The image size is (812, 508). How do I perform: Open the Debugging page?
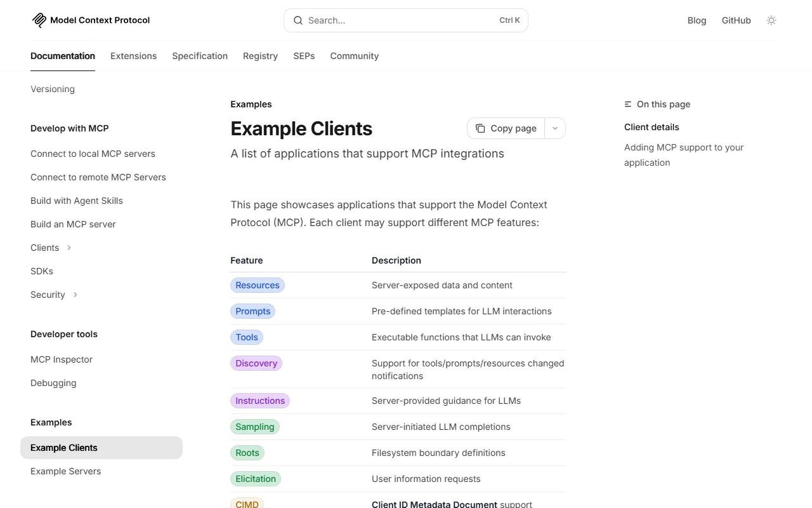[x=53, y=383]
